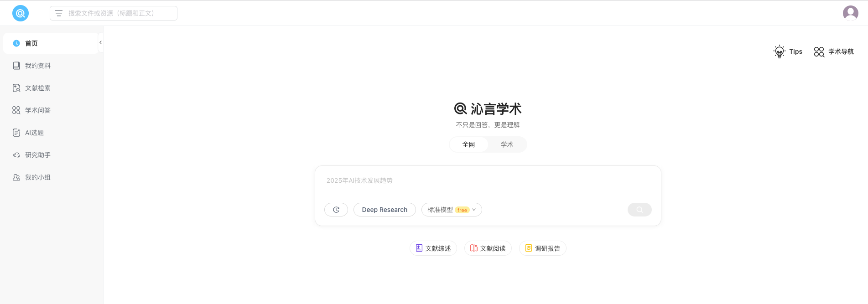Click the 沁言学术 title logo
Screen dimensions: 868x304
click(x=488, y=109)
